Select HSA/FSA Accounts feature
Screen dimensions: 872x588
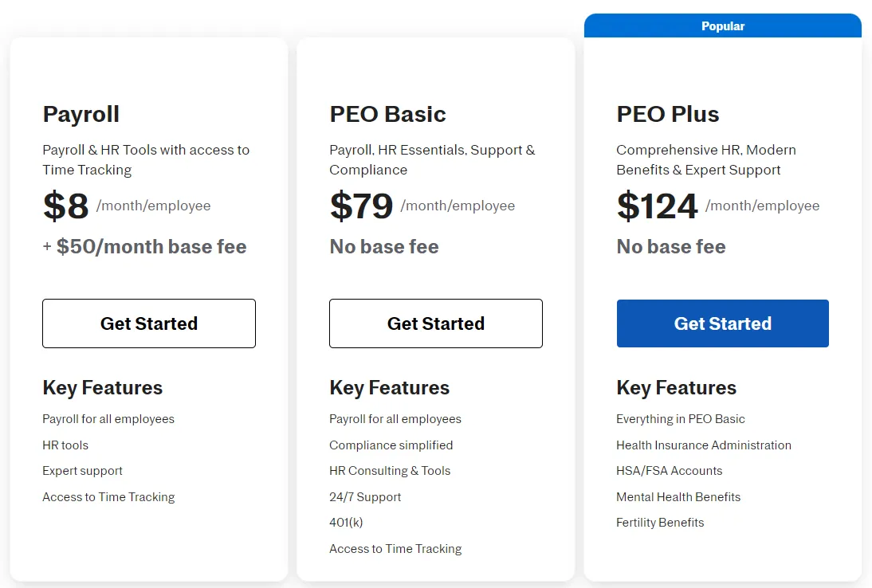click(669, 471)
